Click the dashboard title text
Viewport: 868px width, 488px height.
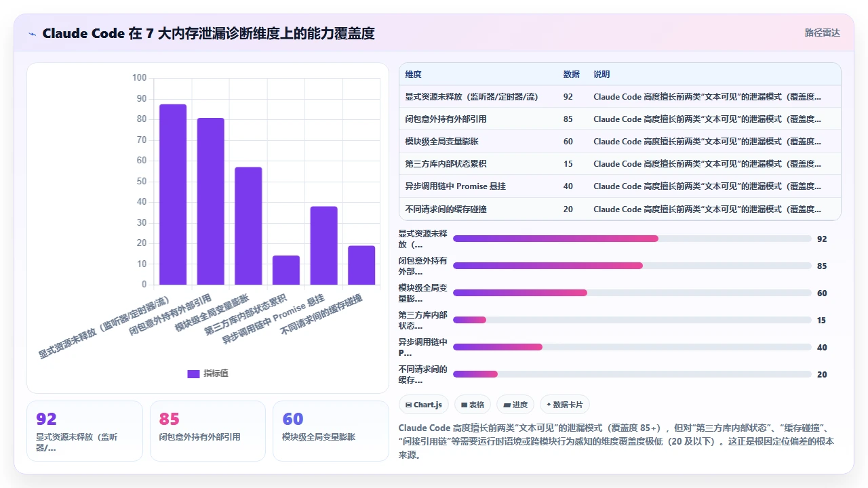(x=208, y=33)
